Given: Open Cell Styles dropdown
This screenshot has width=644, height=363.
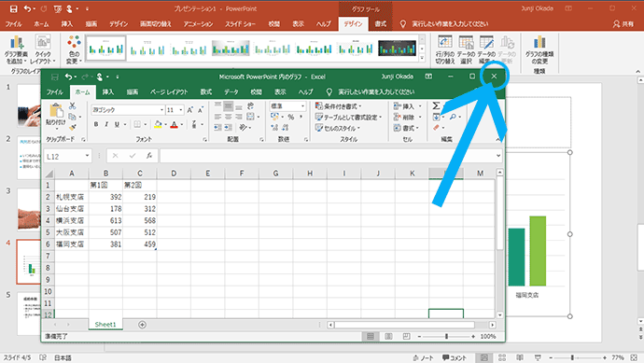Looking at the screenshot, I should 338,128.
